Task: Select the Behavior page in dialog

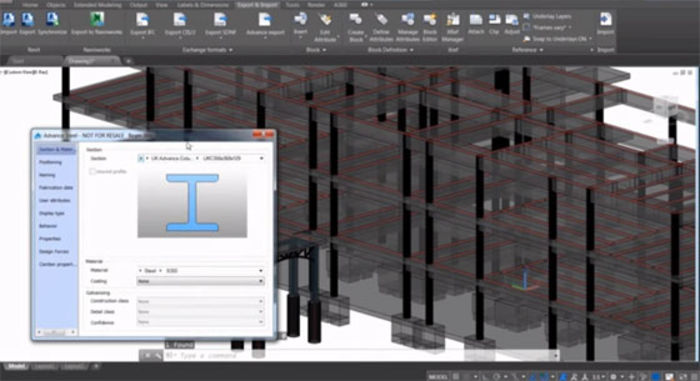Action: click(48, 226)
